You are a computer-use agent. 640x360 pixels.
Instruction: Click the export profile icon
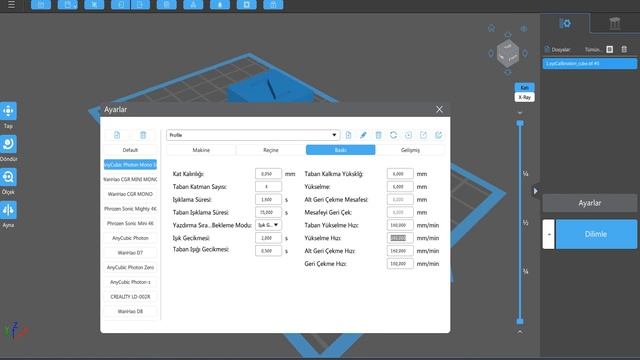pyautogui.click(x=423, y=135)
